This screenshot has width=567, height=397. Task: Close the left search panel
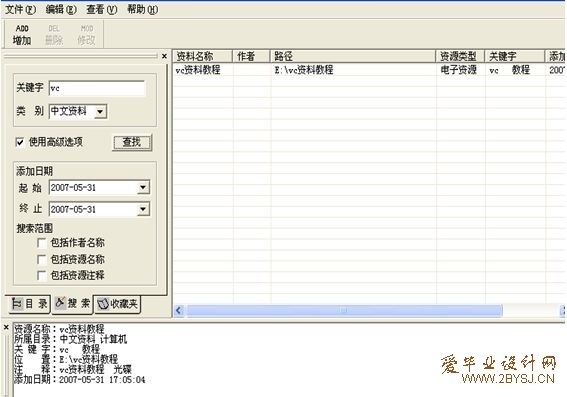pyautogui.click(x=164, y=56)
